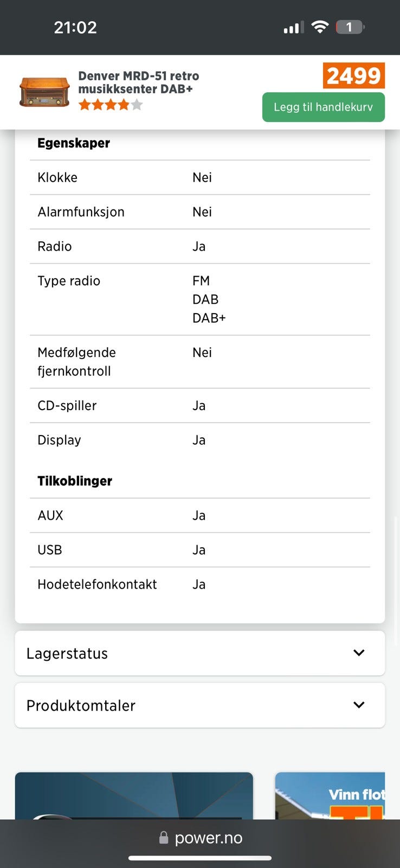Viewport: 400px width, 868px height.
Task: Click the chevron arrow beside Lagerstatus
Action: pos(359,653)
